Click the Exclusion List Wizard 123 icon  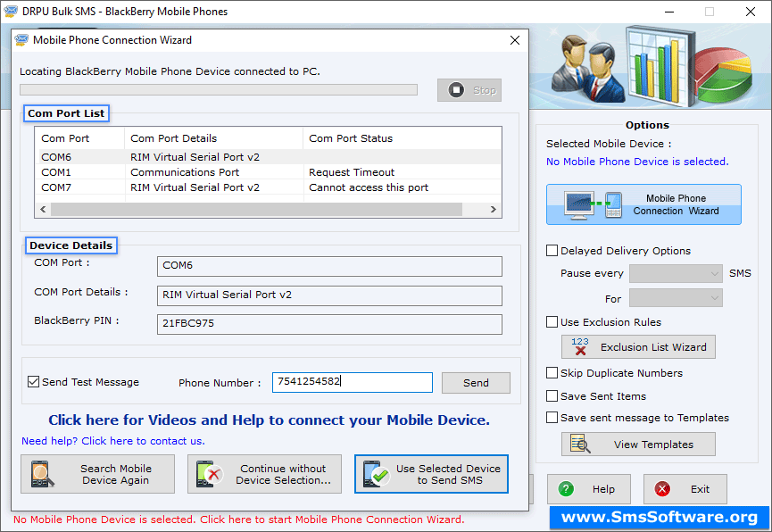(x=580, y=347)
